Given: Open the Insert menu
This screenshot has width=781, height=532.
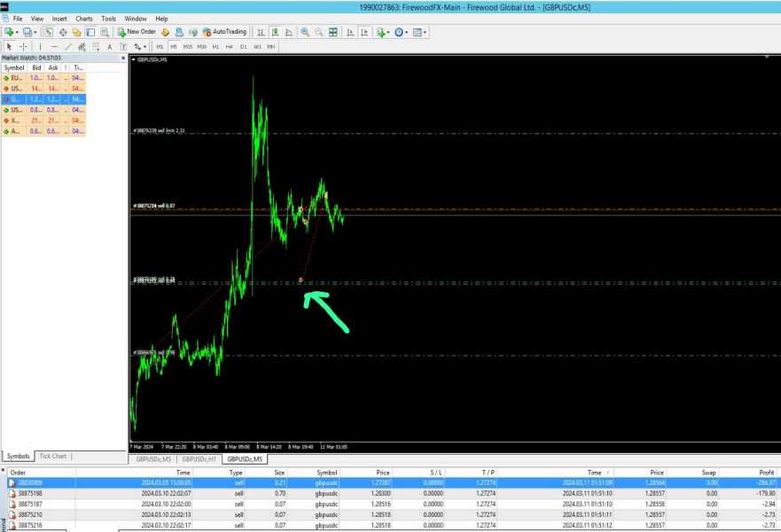Looking at the screenshot, I should tap(59, 19).
